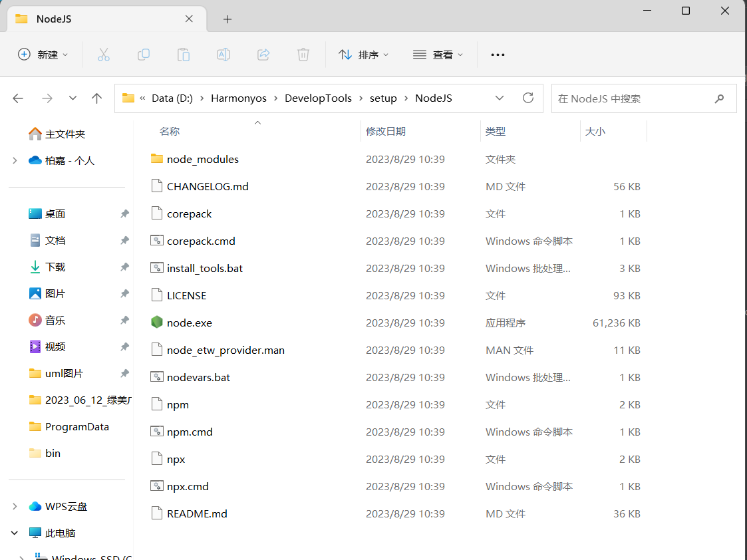This screenshot has height=560, width=747.
Task: Open bin folder in sidebar
Action: (45, 454)
